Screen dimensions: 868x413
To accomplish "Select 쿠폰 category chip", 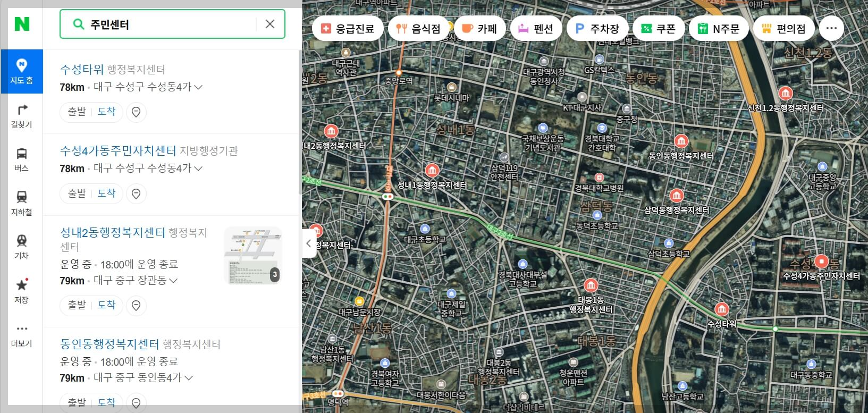I will pos(658,28).
